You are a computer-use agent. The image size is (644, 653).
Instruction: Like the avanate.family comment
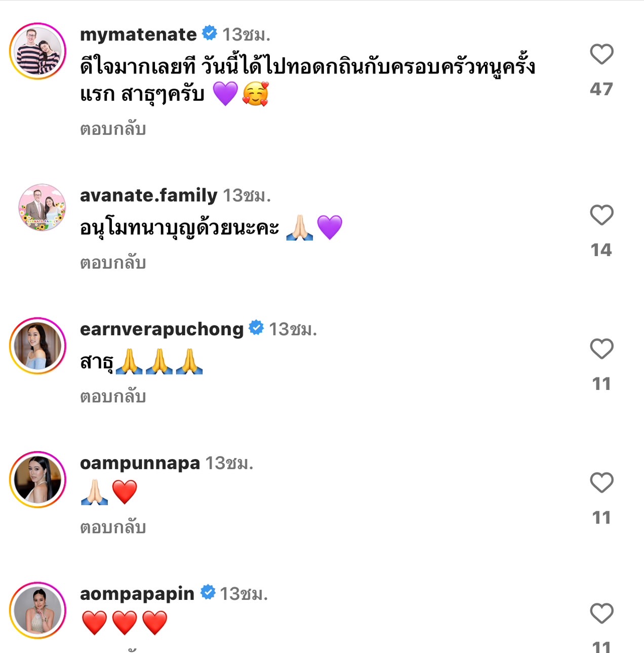tap(601, 215)
